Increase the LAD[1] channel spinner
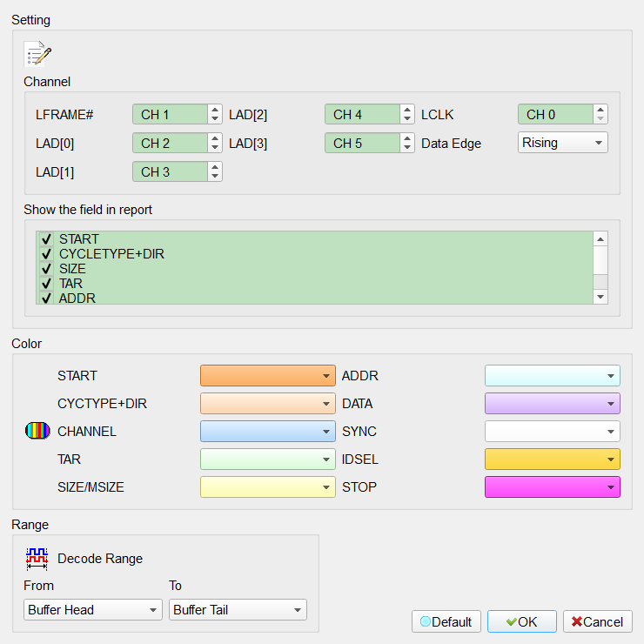This screenshot has height=644, width=644. coord(215,167)
